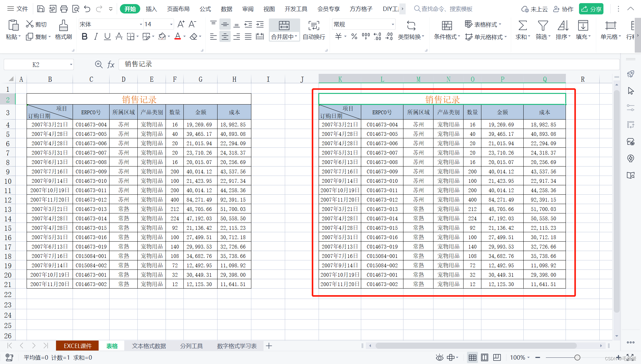Toggle Bold formatting button

coord(84,37)
